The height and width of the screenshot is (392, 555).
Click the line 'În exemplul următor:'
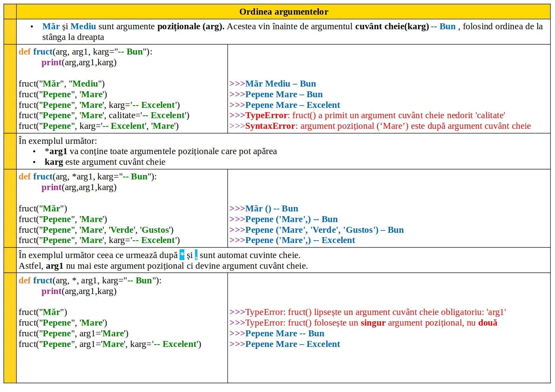[x=58, y=141]
